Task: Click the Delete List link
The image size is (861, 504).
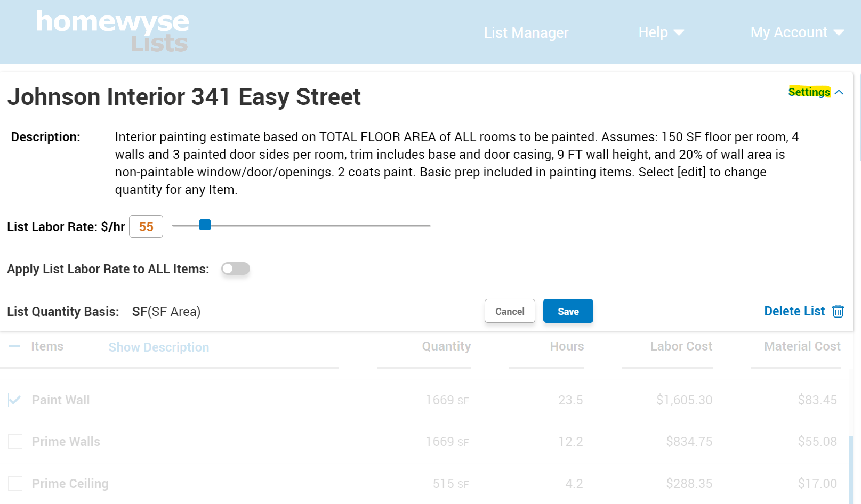Action: 794,311
